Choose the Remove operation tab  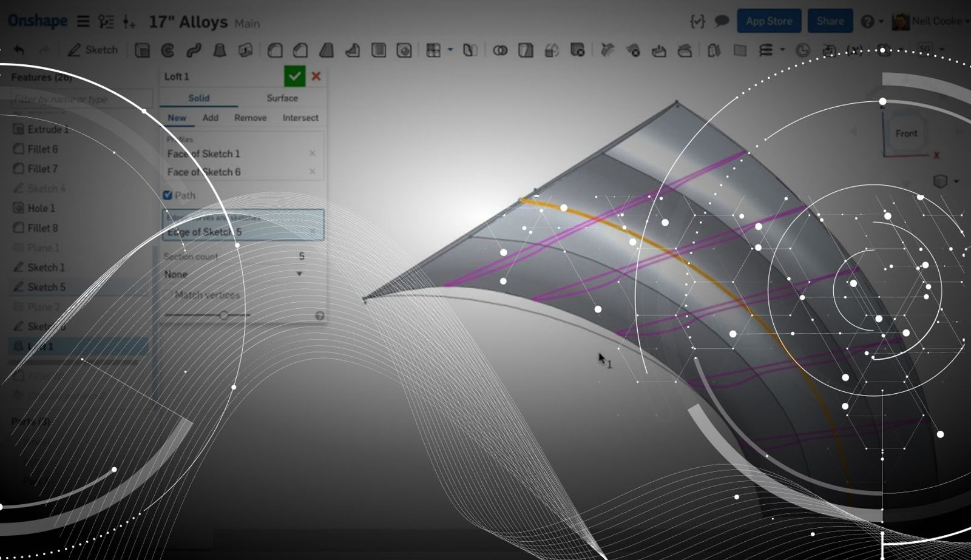250,118
